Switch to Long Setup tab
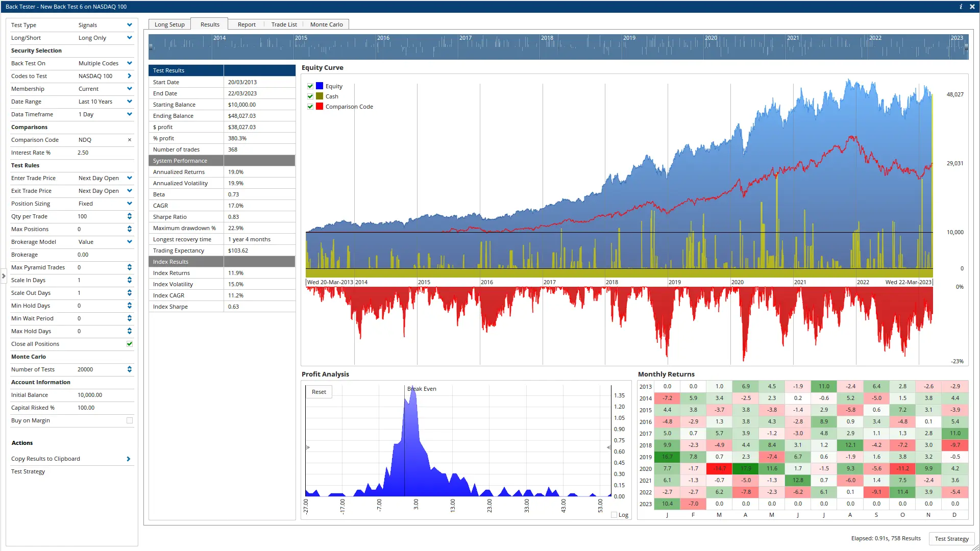This screenshot has width=980, height=551. (169, 24)
